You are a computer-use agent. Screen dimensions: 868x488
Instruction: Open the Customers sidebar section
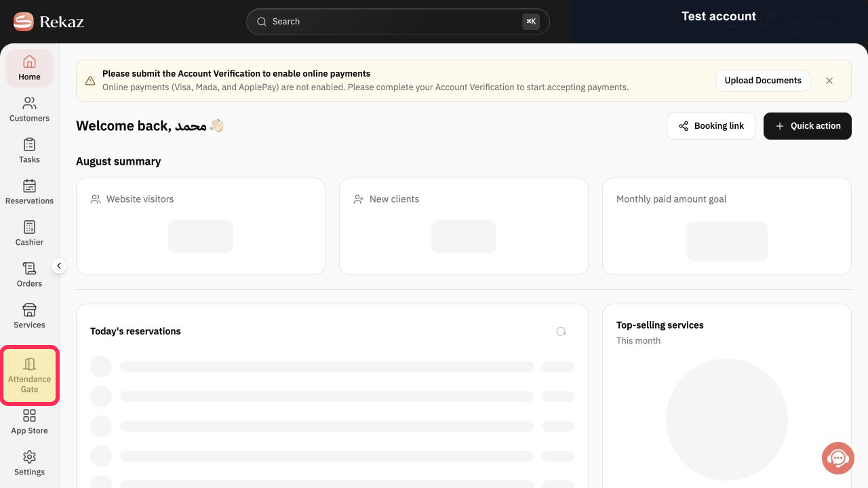pos(29,109)
